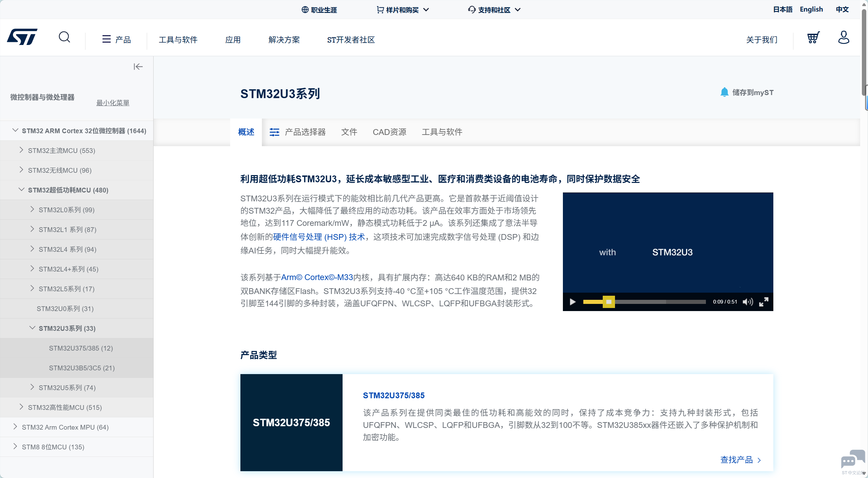Mute the video volume
This screenshot has width=868, height=478.
tap(748, 302)
